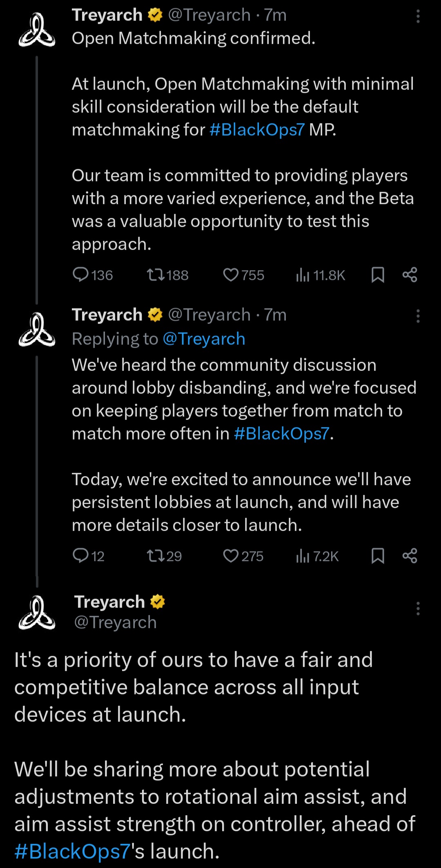
Task: Reply to the persistent lobbies tweet
Action: coord(81,556)
